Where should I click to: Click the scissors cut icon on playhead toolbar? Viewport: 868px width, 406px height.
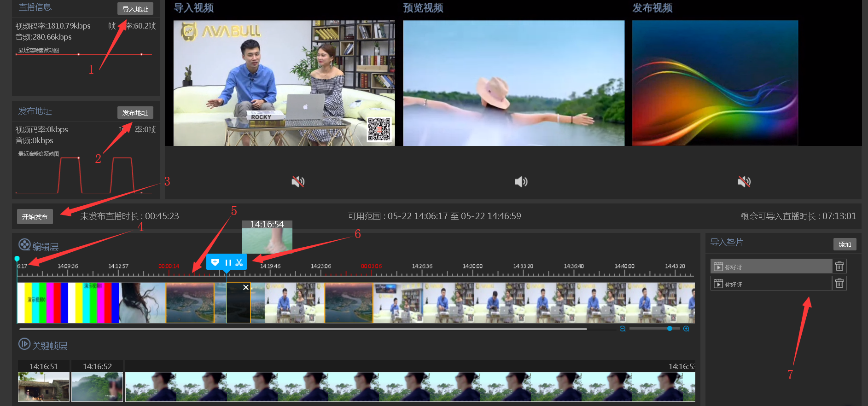(239, 262)
